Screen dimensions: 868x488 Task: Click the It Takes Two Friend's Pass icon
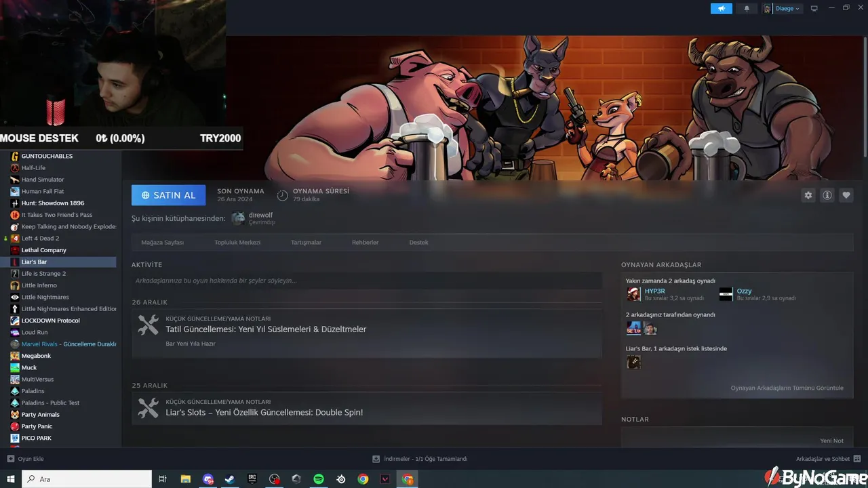(x=15, y=215)
